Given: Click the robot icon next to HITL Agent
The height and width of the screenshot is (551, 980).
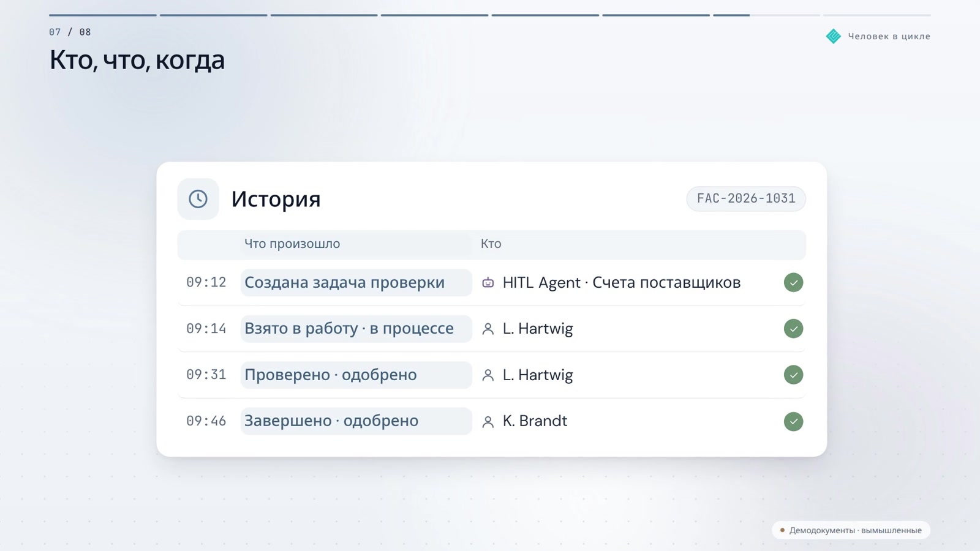Looking at the screenshot, I should [x=488, y=283].
